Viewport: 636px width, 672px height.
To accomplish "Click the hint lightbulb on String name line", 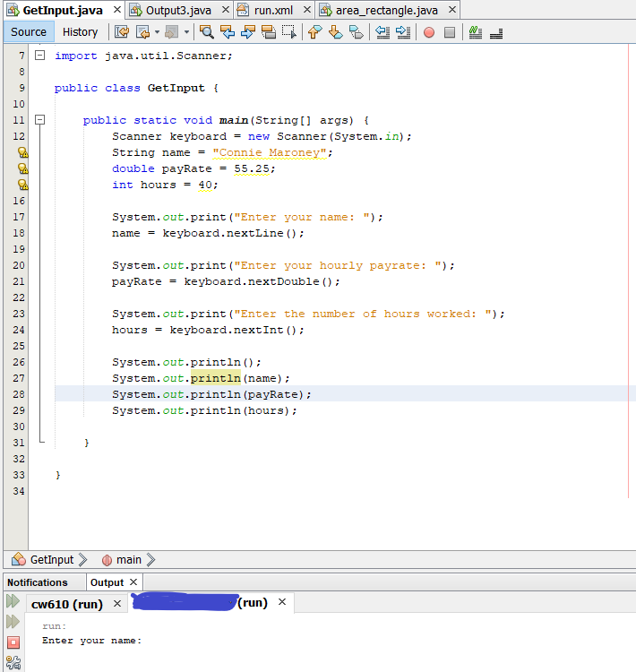I will (22, 152).
